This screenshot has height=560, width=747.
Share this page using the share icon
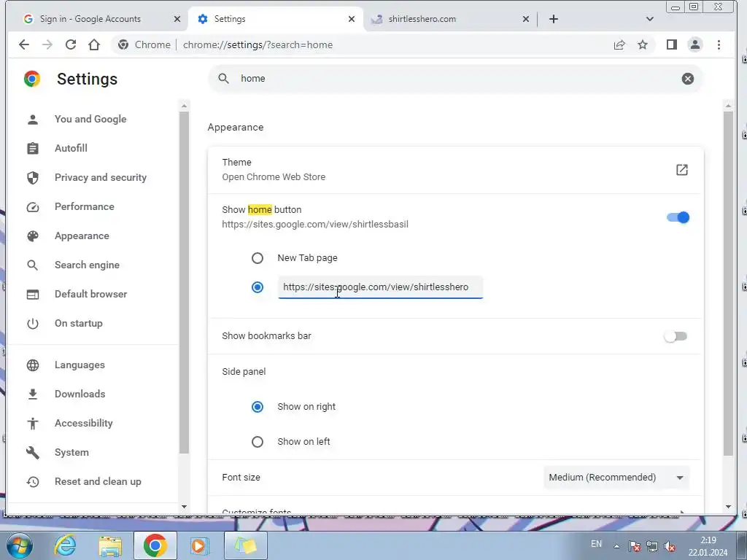pos(619,44)
